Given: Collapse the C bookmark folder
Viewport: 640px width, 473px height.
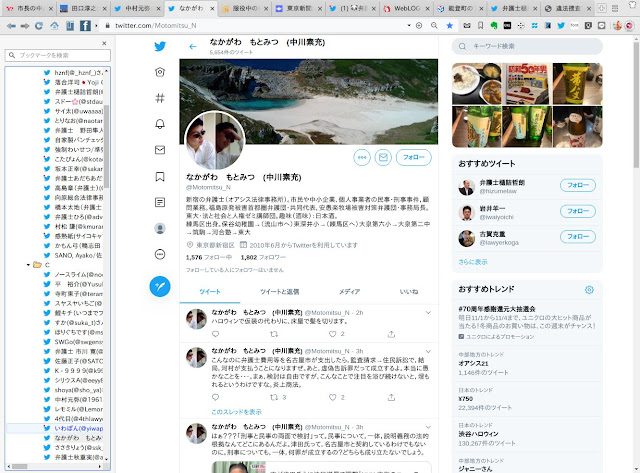Looking at the screenshot, I should click(28, 265).
